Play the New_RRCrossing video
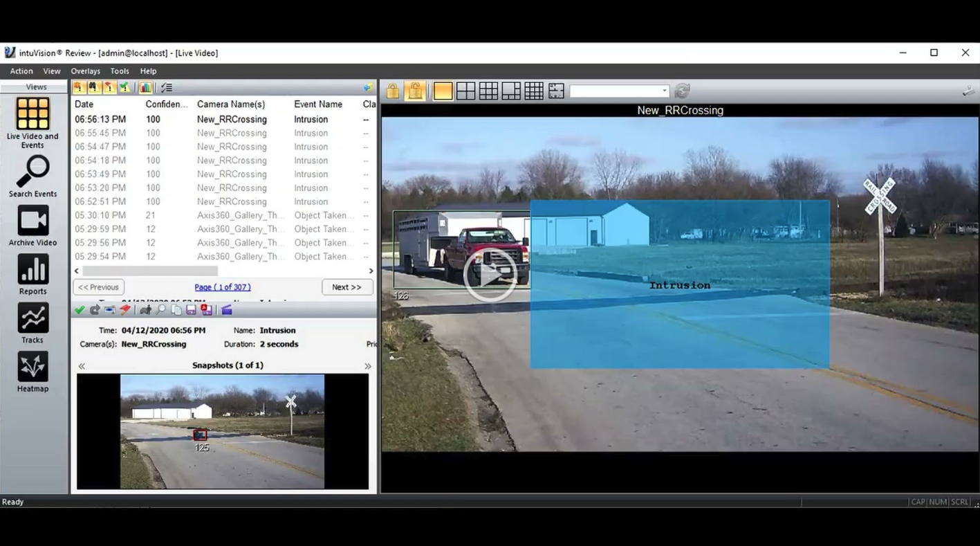 click(490, 275)
